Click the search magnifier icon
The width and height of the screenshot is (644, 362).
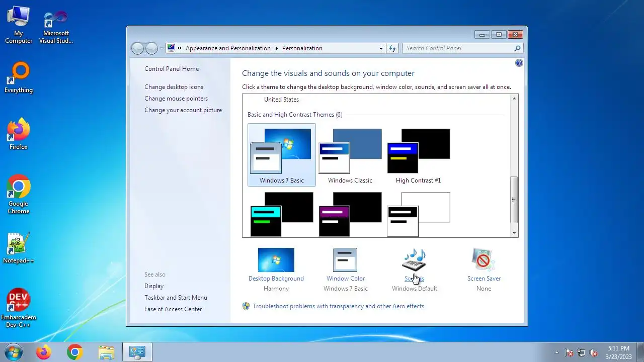pyautogui.click(x=517, y=48)
